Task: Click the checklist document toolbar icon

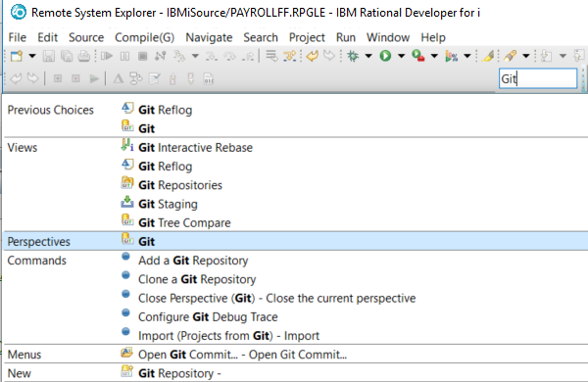Action: coord(154,78)
